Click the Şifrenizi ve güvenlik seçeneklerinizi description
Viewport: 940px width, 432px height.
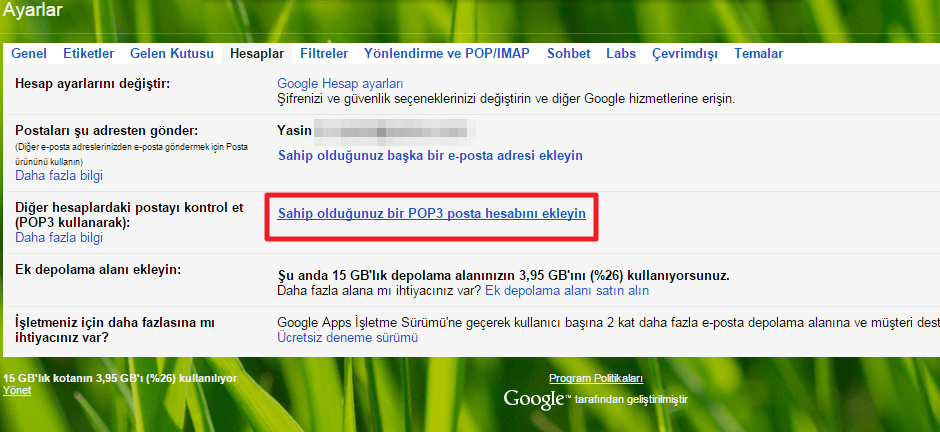pyautogui.click(x=506, y=98)
